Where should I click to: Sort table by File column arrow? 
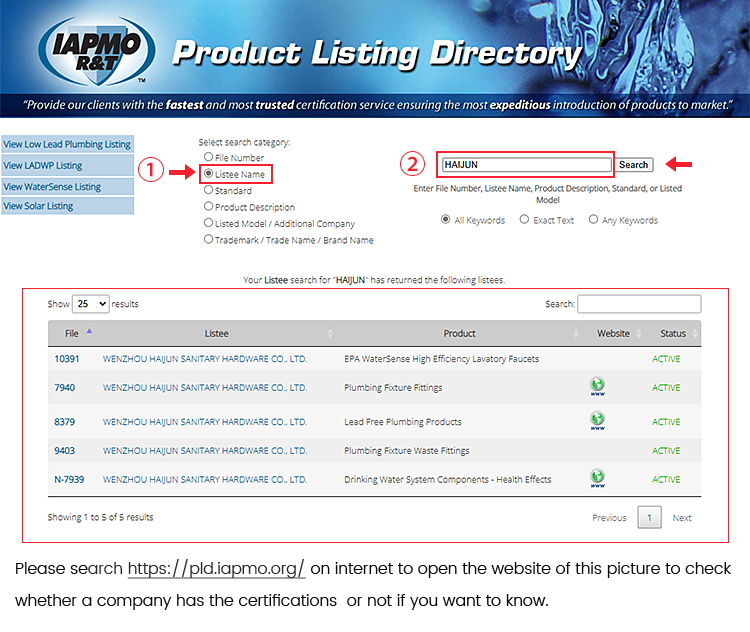click(x=89, y=332)
